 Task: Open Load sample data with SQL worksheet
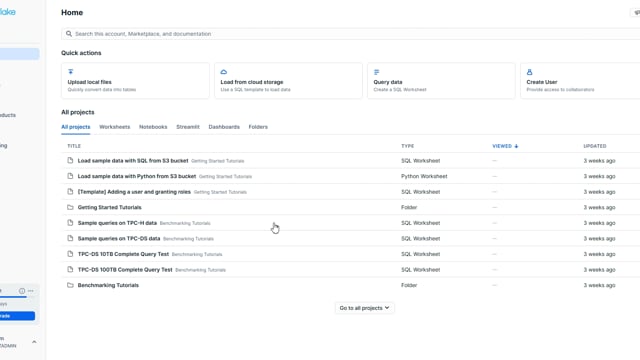coord(133,161)
